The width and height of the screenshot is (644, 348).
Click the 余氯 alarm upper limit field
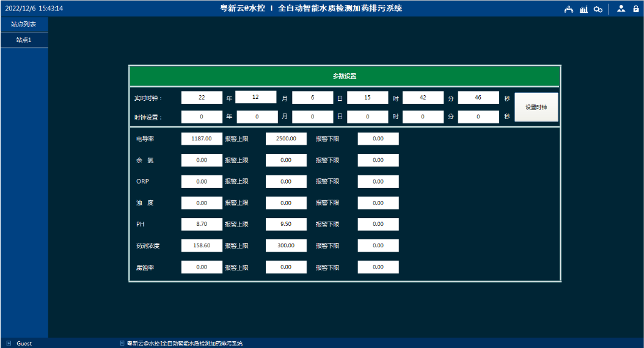coord(286,161)
